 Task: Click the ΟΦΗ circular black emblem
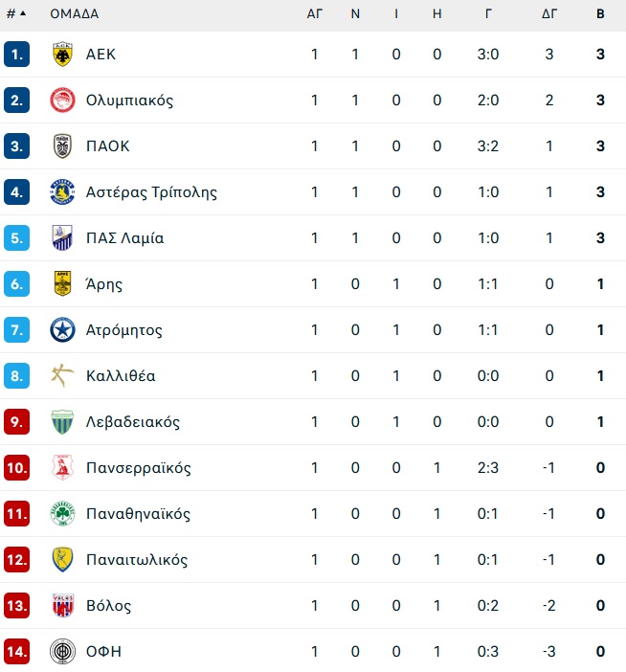pos(62,652)
